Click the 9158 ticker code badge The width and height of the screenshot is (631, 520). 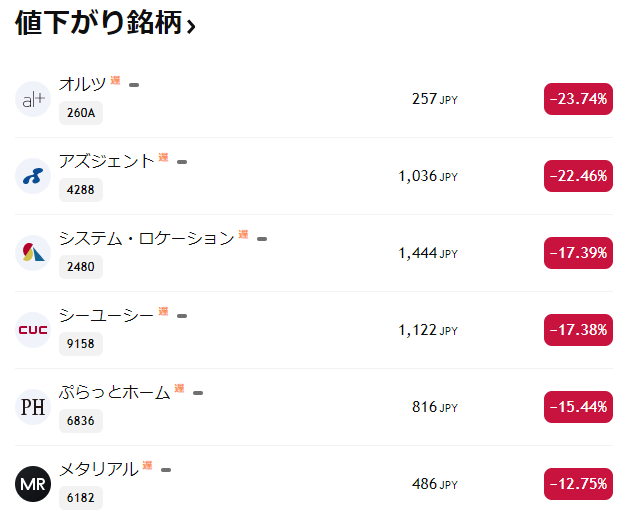[x=81, y=344]
